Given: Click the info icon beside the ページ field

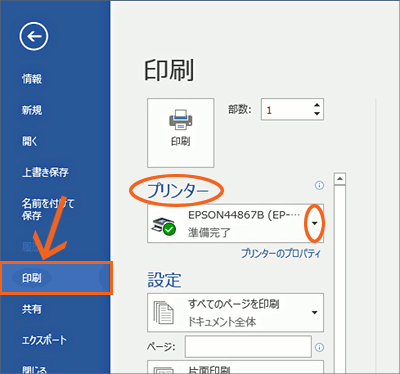Looking at the screenshot, I should (x=319, y=347).
